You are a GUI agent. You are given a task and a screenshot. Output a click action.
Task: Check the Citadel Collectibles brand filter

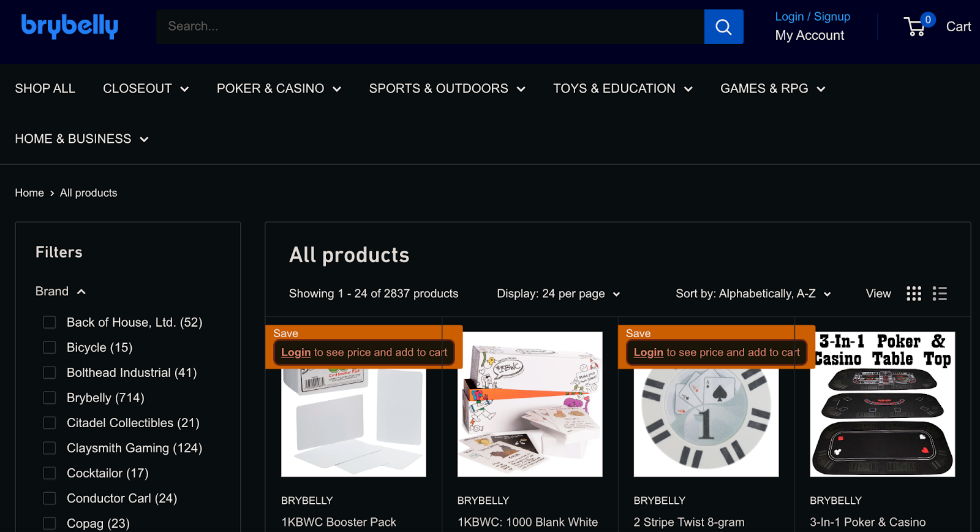[50, 423]
